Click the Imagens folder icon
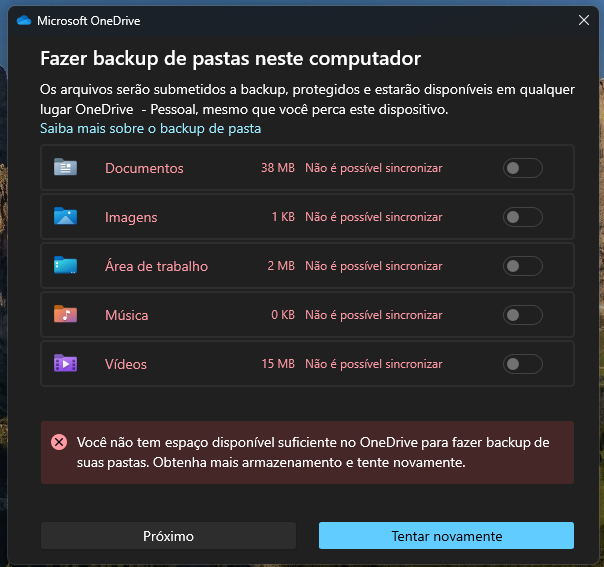Screen dimensions: 604x567 65,217
